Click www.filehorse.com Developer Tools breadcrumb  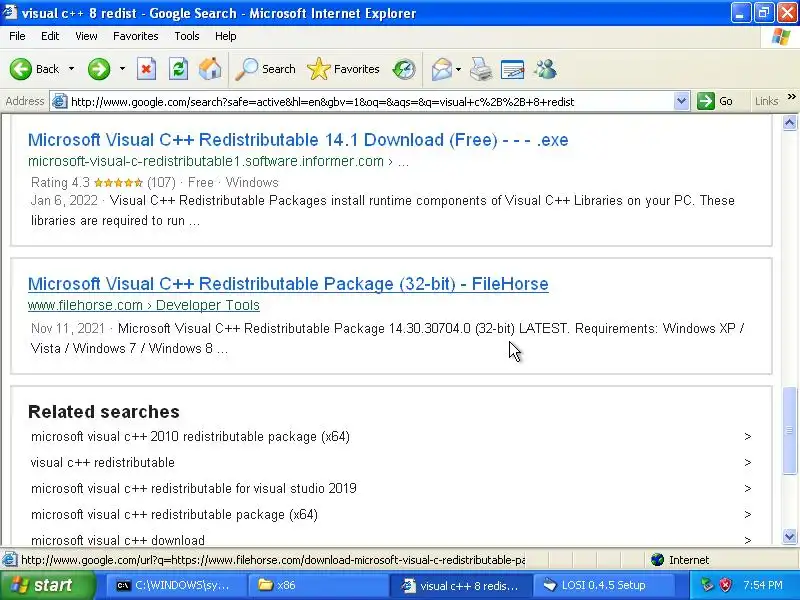[x=144, y=305]
